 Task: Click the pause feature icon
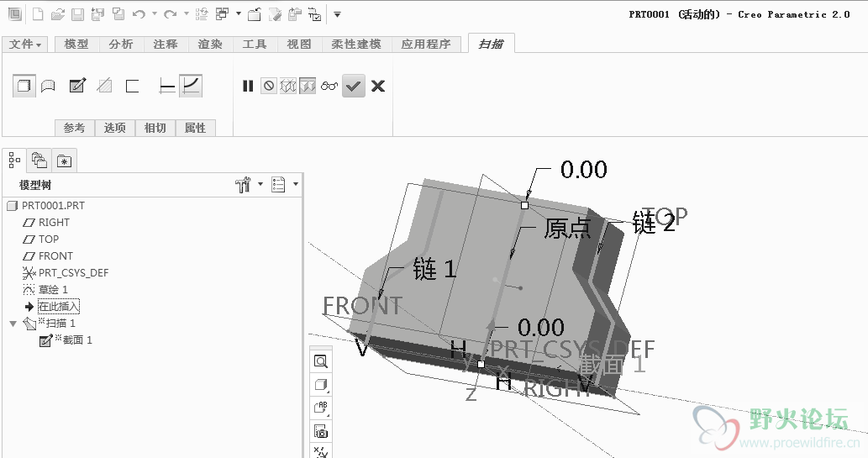click(x=248, y=86)
